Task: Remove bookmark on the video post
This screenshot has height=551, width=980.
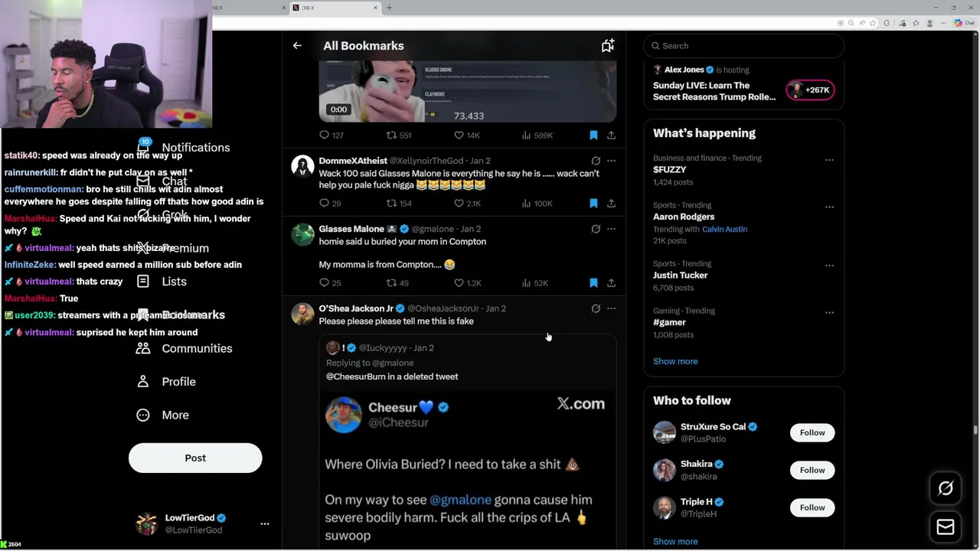Action: (x=593, y=135)
